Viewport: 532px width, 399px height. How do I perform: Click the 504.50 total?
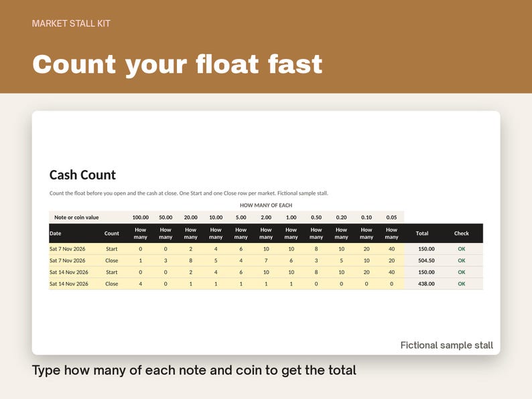(x=427, y=260)
